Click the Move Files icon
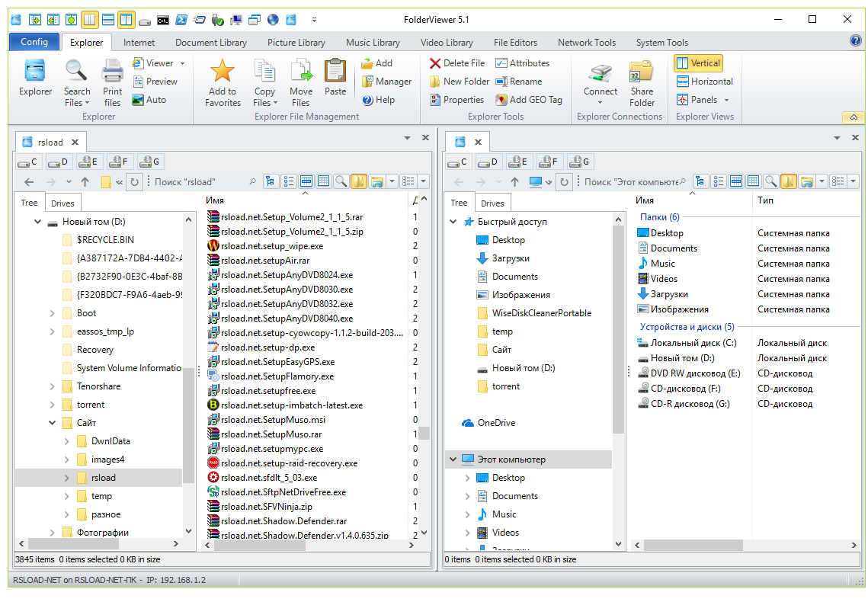 [x=301, y=82]
